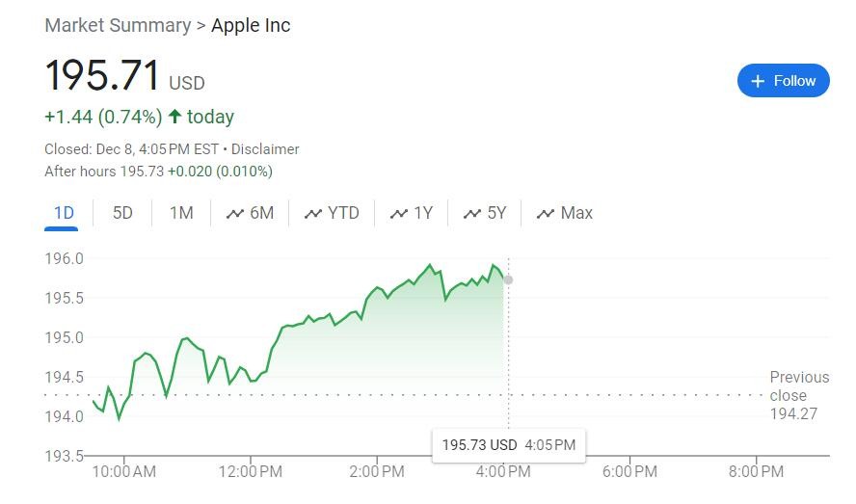Open the Market Summary breadcrumb link
The image size is (856, 504).
[118, 25]
